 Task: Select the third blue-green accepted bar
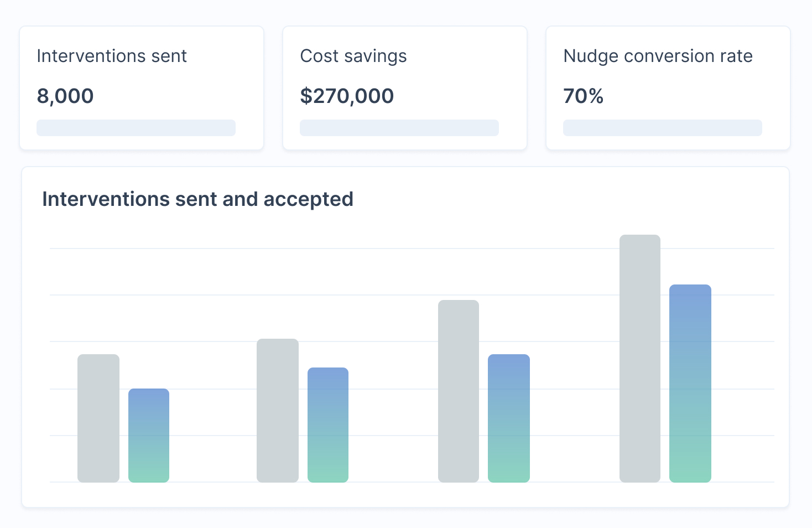(x=509, y=418)
